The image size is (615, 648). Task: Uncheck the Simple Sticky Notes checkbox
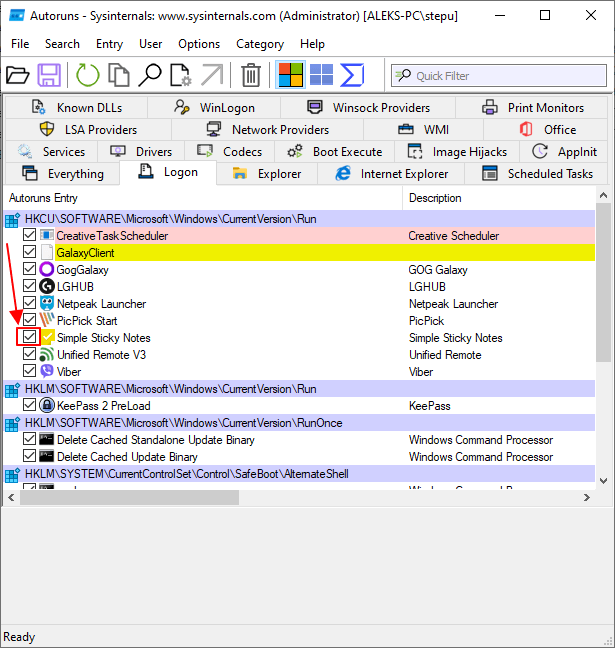coord(29,336)
